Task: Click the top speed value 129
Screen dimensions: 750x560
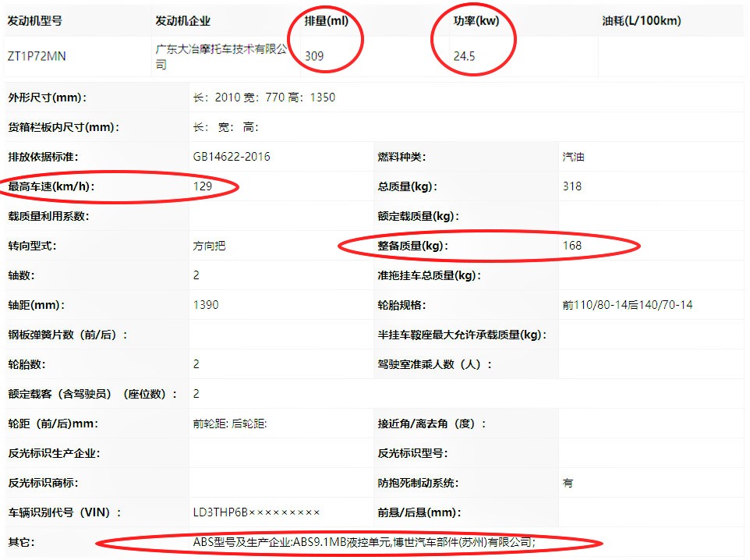Action: click(x=203, y=186)
